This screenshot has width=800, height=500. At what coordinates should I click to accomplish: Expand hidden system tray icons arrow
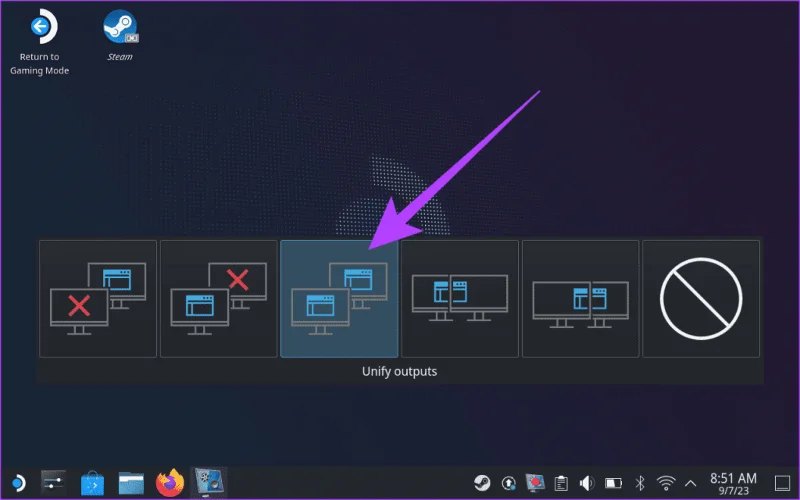point(690,483)
